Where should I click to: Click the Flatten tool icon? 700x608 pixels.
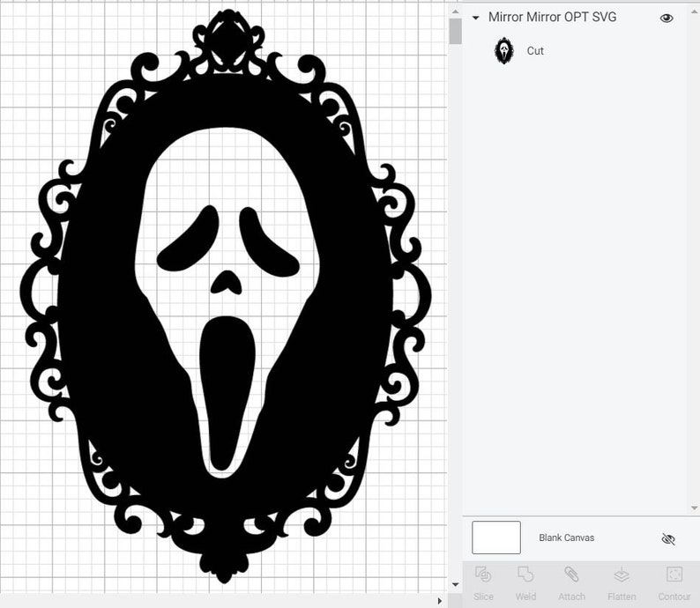622,575
